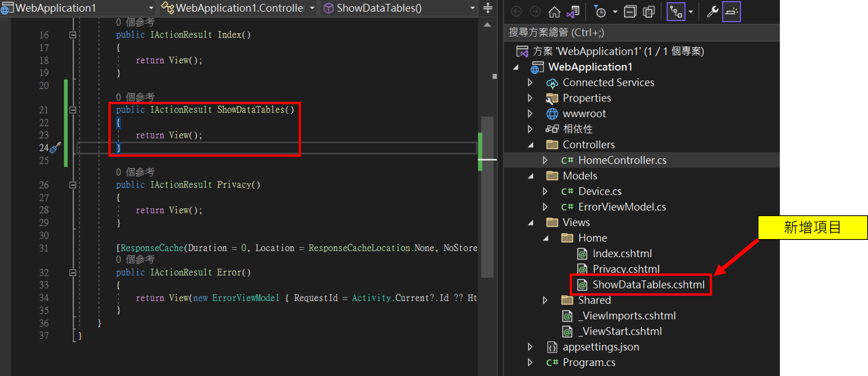This screenshot has width=868, height=376.
Task: Expand the Connected Services node
Action: tap(530, 83)
